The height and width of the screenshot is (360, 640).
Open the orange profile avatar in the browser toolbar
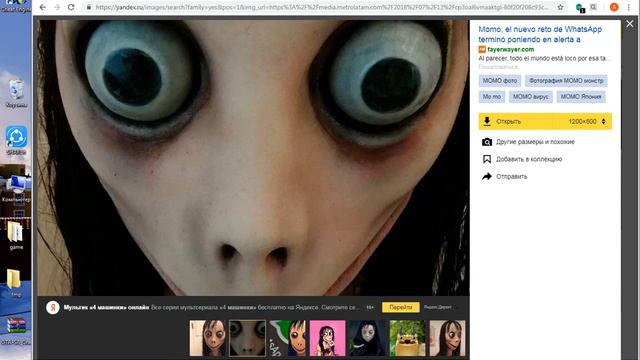coord(614,7)
